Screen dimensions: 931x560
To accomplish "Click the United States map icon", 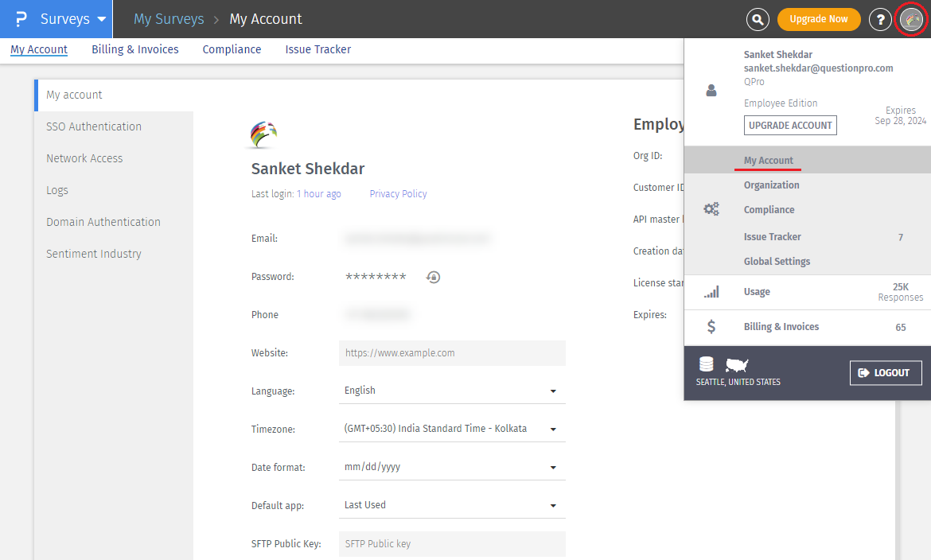I will coord(737,364).
